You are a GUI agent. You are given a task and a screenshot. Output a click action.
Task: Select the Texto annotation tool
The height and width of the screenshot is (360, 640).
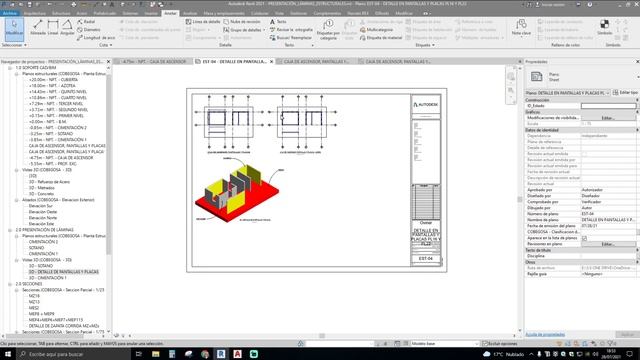point(278,22)
